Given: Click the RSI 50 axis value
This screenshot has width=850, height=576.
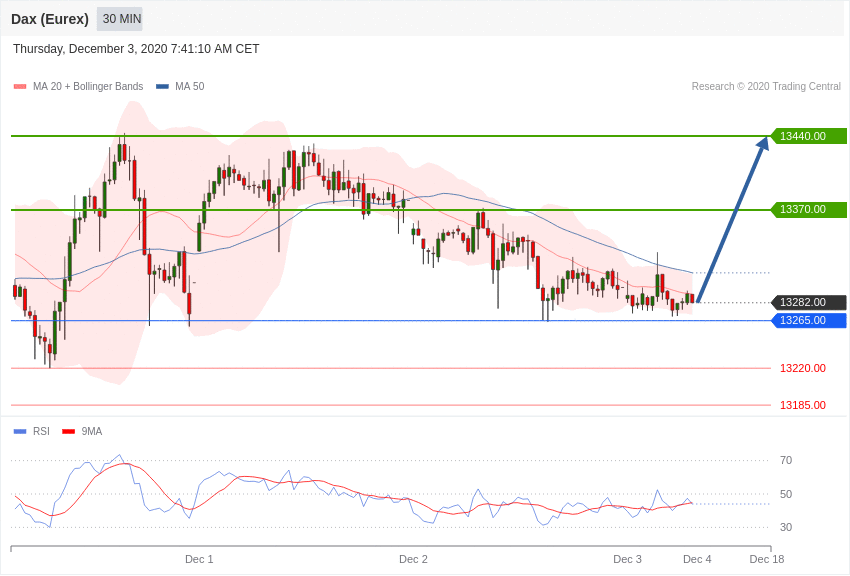Looking at the screenshot, I should pos(786,494).
